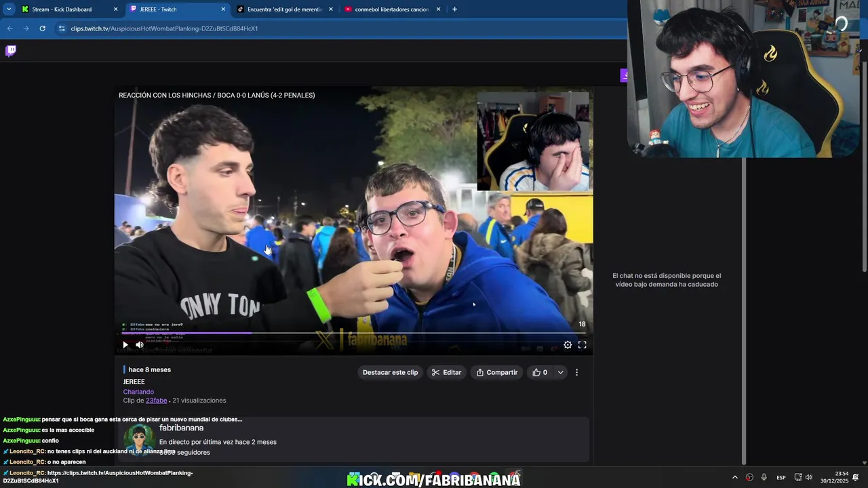This screenshot has width=868, height=488.
Task: Open network status tray icon
Action: (x=797, y=477)
